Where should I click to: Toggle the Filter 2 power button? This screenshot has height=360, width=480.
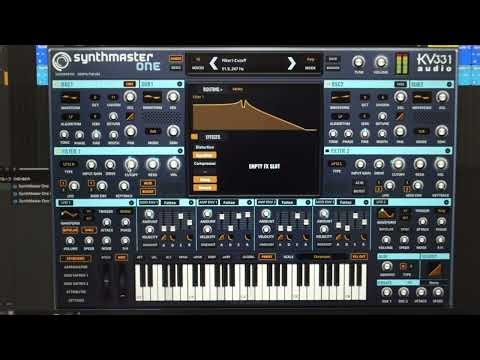[x=448, y=151]
